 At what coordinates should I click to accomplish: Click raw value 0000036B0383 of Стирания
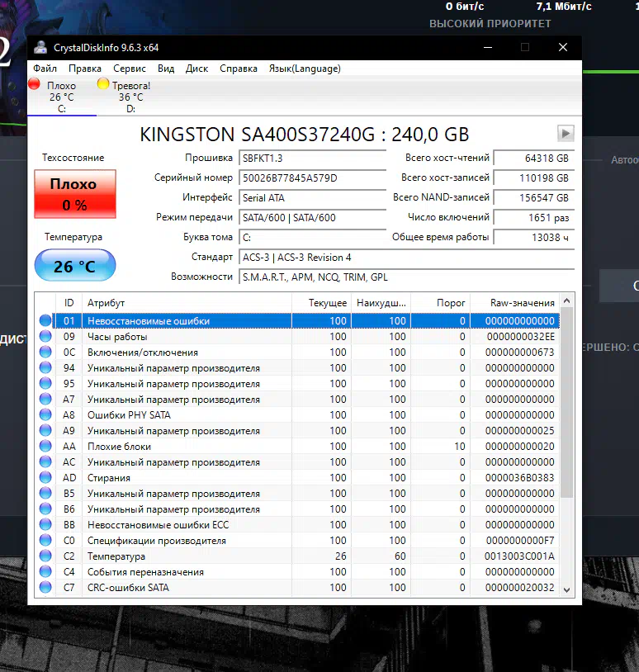(519, 477)
